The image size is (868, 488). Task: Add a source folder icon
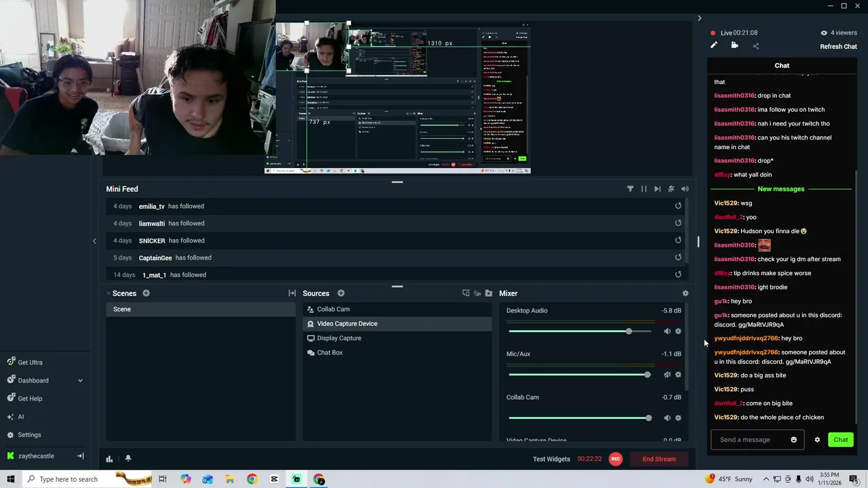(x=488, y=293)
